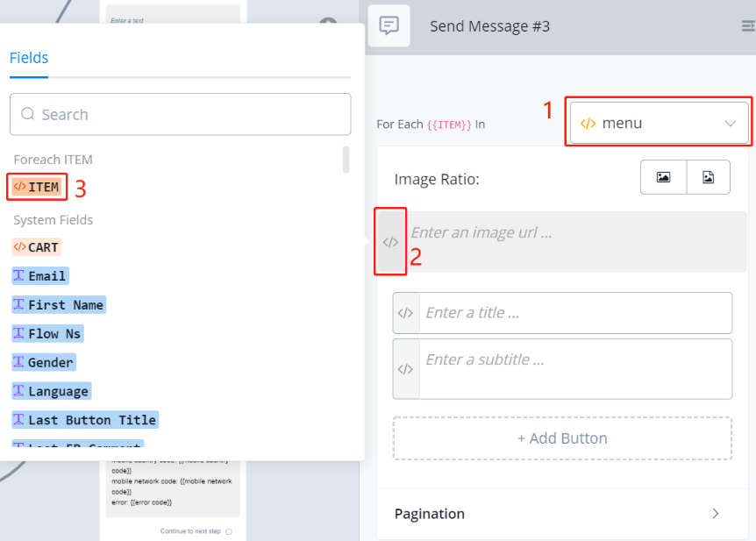Open the menu dropdown for the loop source

point(659,124)
